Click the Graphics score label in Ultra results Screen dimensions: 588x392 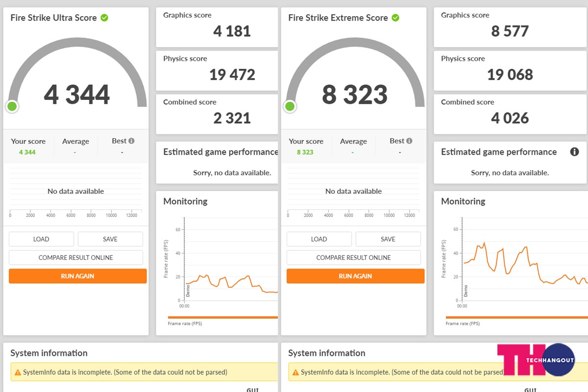click(187, 15)
